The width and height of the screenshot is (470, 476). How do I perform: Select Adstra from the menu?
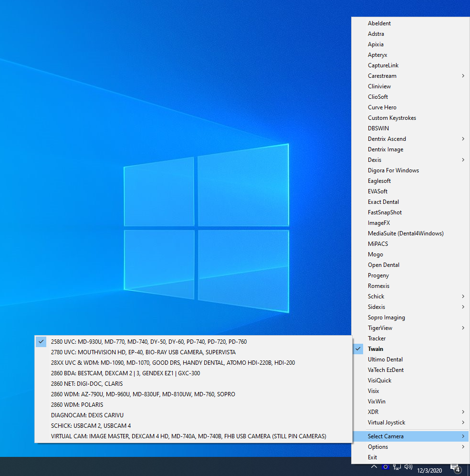[410, 34]
